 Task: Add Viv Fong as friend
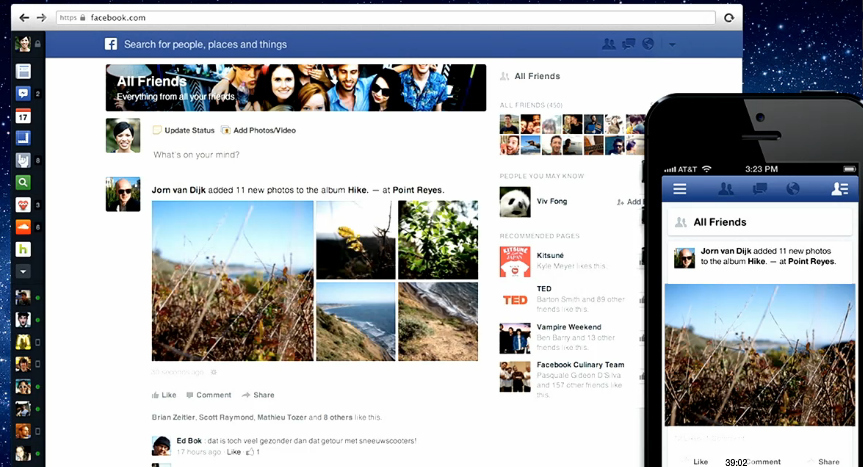629,202
